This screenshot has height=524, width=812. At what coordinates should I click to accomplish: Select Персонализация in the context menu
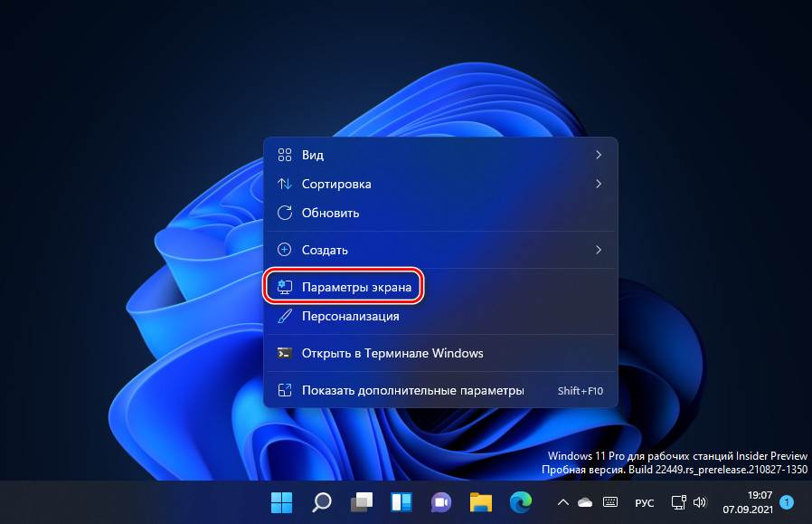tap(440, 316)
